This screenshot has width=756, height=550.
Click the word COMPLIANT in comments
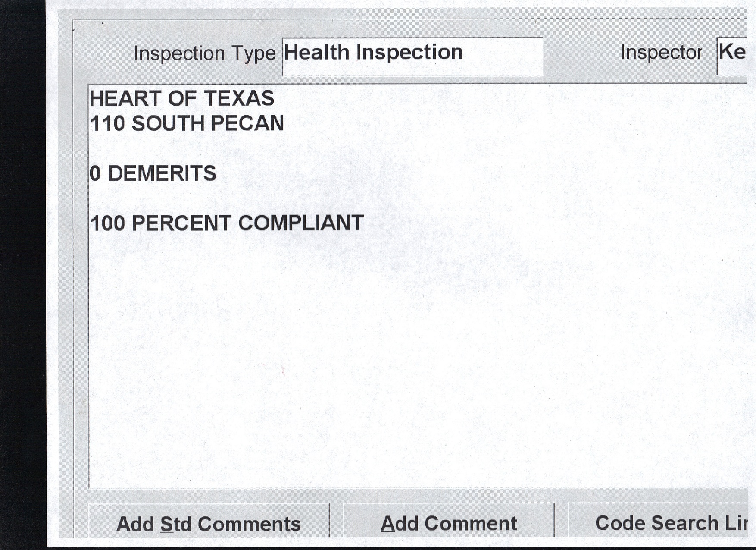coord(301,223)
